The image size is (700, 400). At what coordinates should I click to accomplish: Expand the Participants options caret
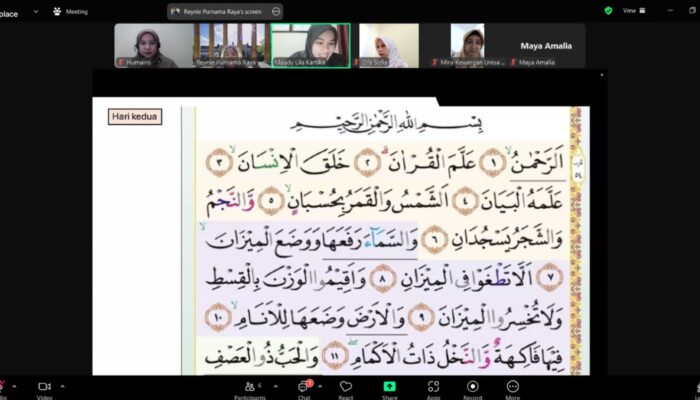point(275,386)
